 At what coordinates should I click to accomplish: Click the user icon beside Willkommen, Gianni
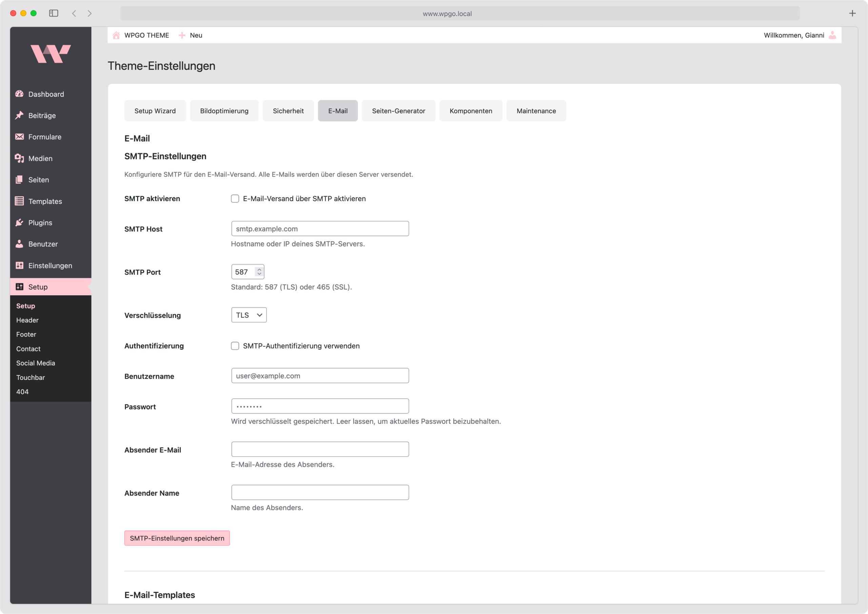point(832,35)
